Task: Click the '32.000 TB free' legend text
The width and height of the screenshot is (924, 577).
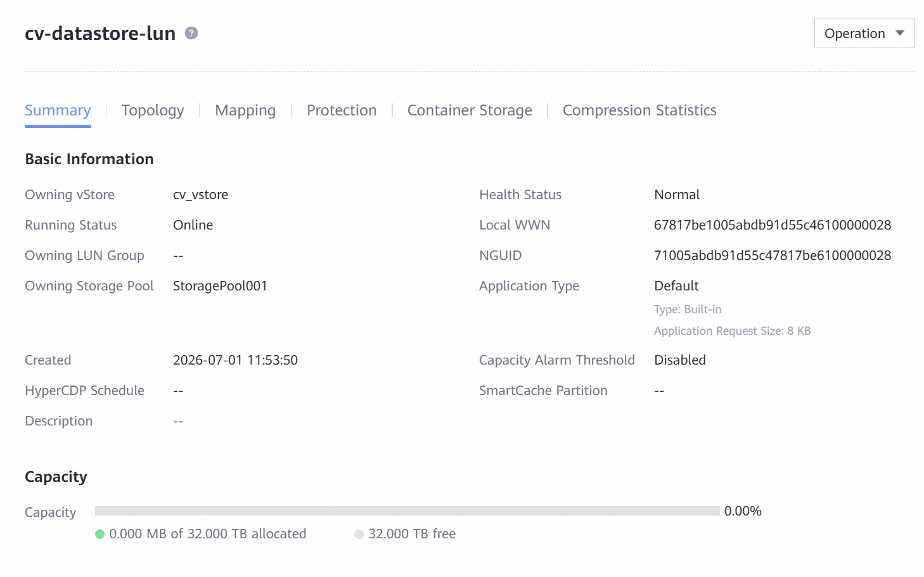Action: (x=412, y=534)
